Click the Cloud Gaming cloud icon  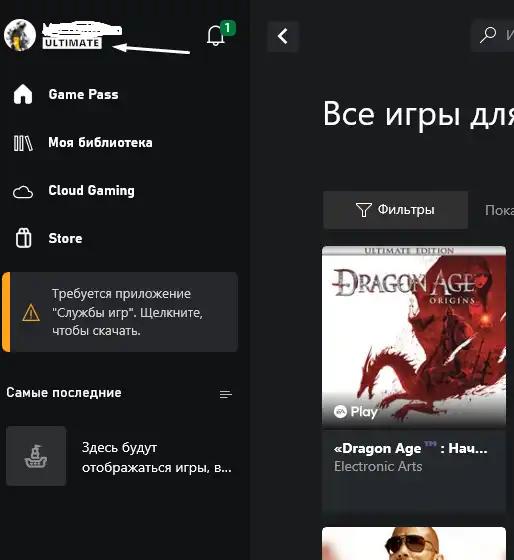point(23,192)
